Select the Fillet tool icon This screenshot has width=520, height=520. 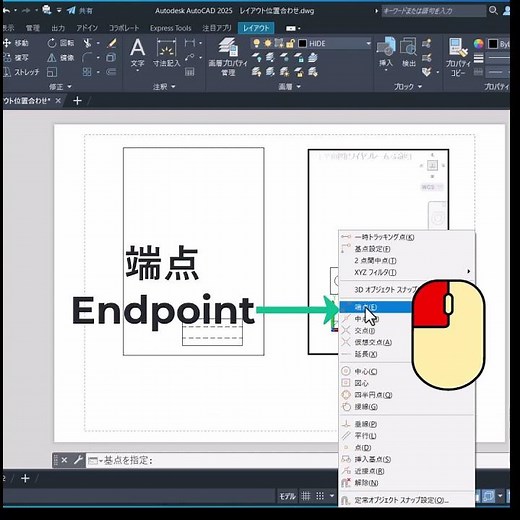(87, 58)
